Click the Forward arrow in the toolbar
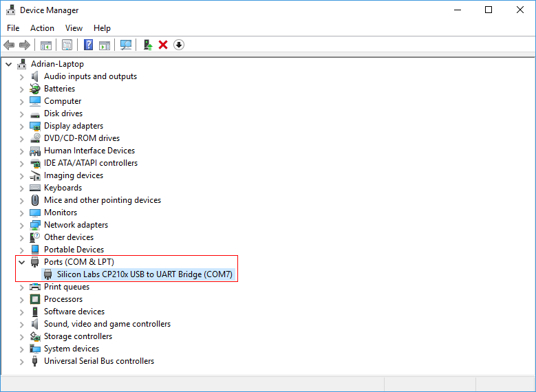Screen dimensions: 536x392 pos(25,45)
